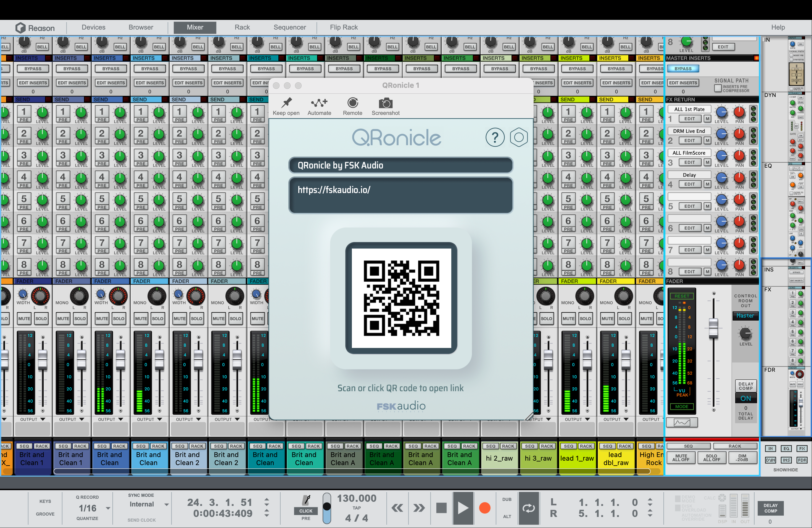This screenshot has width=812, height=528.
Task: Click the Control Room Out LEVEL knob
Action: (745, 333)
